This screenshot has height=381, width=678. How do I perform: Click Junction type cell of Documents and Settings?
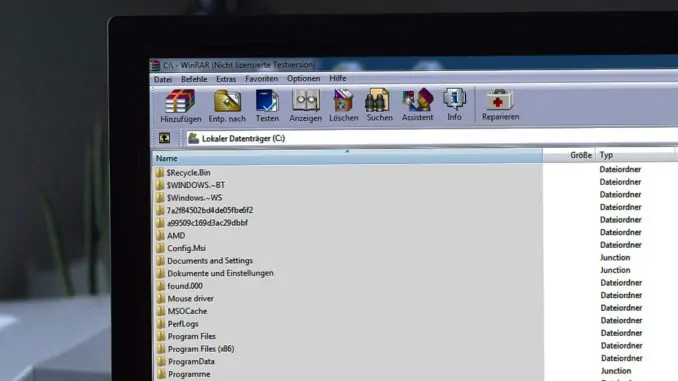click(615, 257)
